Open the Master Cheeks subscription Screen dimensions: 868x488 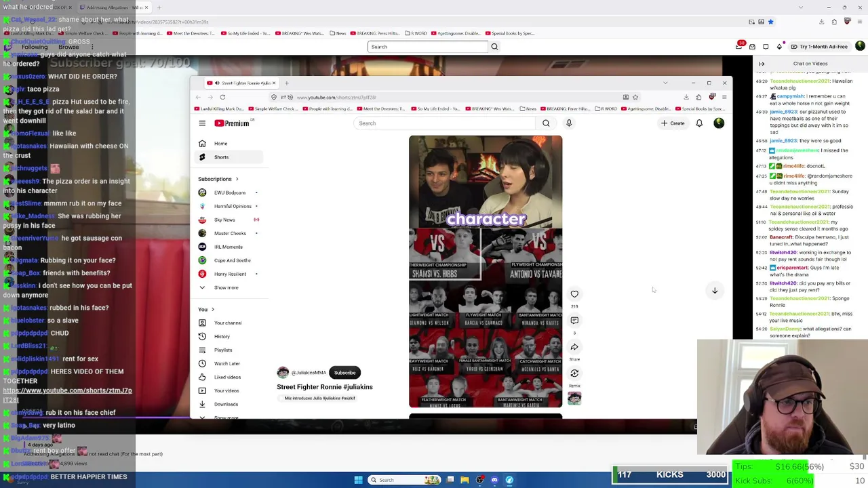(x=230, y=233)
